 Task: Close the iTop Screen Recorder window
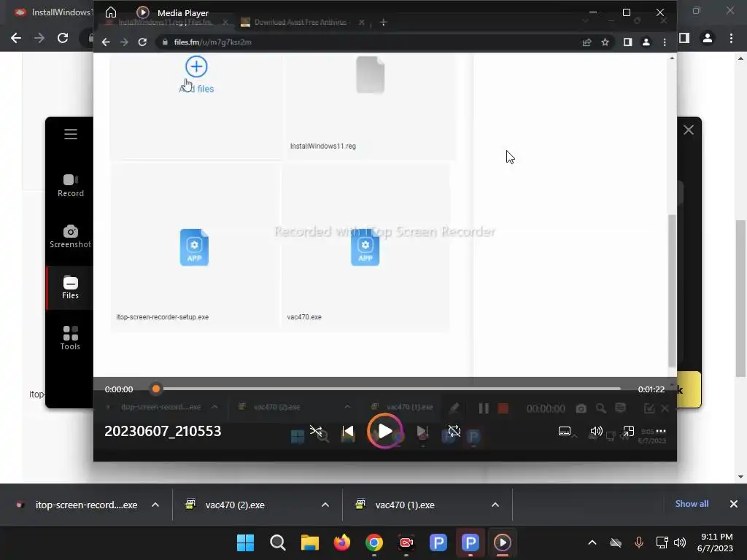689,130
